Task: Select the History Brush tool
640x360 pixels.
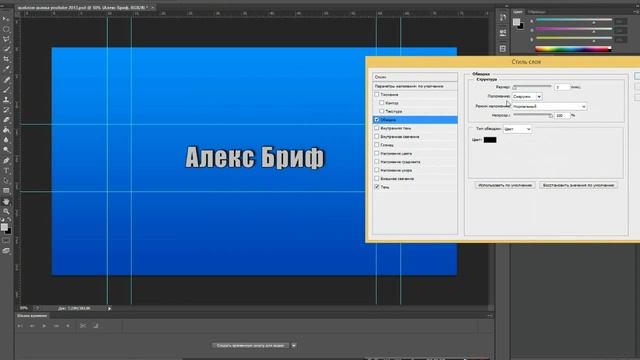Action: pos(6,110)
